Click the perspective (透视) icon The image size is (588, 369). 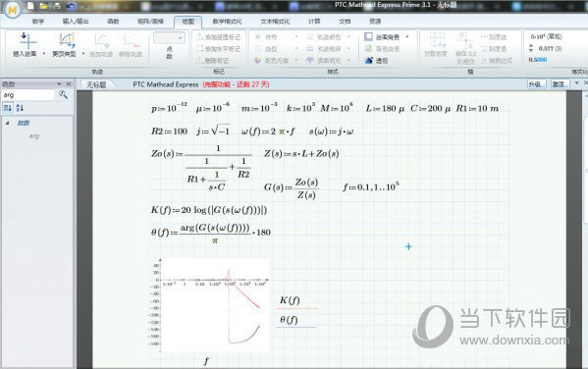[369, 61]
